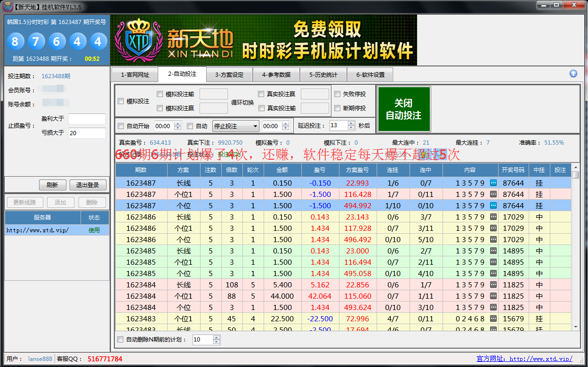This screenshot has width=588, height=367.
Task: Open 4-参考数据 tab
Action: (276, 74)
